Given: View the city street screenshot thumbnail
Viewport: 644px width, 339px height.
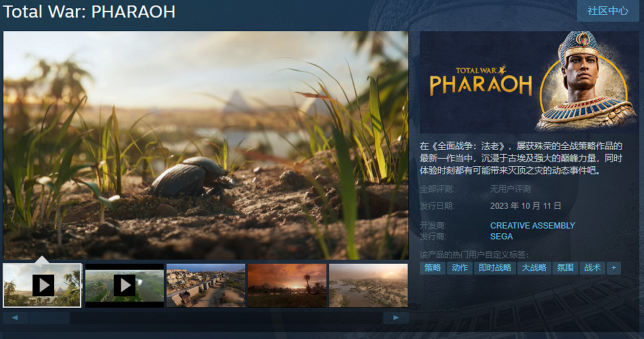Looking at the screenshot, I should coord(206,285).
